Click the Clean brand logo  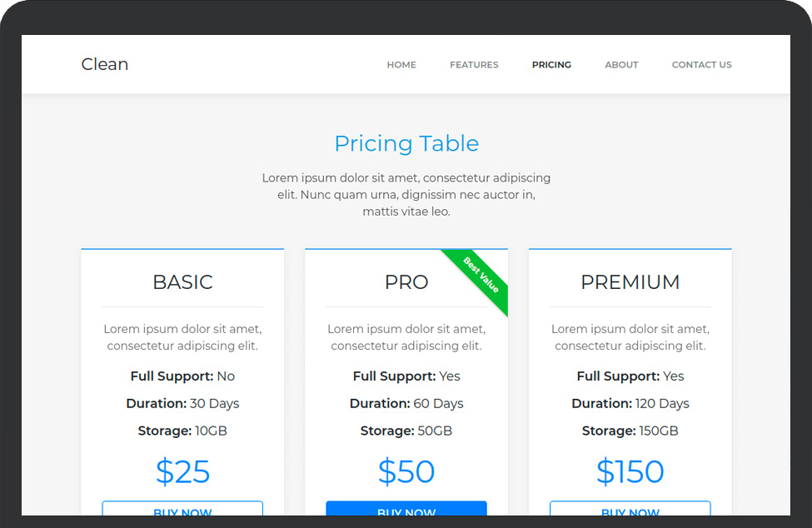105,64
